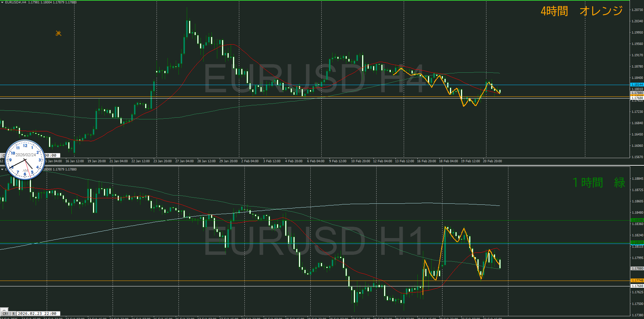This screenshot has width=644, height=319.
Task: Click the top green 1.18396 price label on H1
Action: point(637,220)
